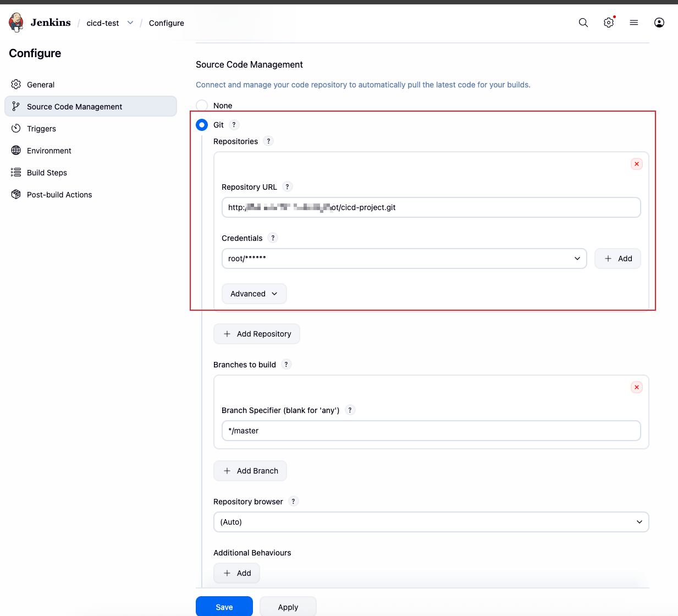Click the Triggers clock icon

[16, 128]
